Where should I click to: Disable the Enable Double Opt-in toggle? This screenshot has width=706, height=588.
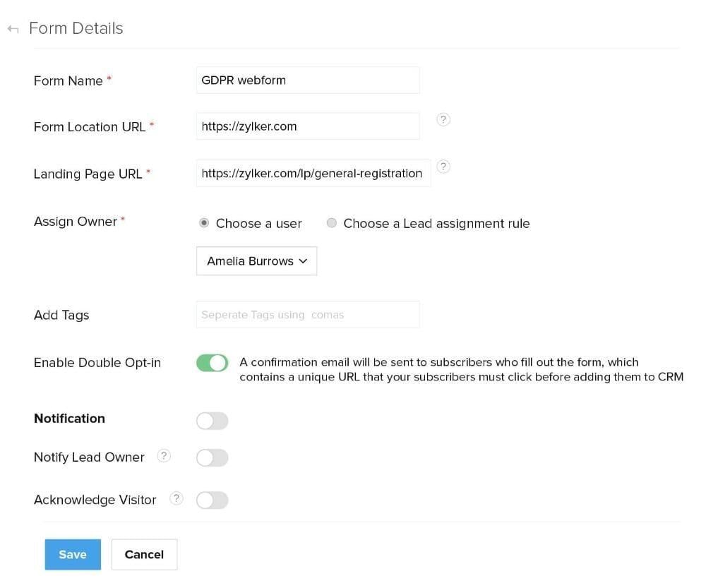click(212, 362)
